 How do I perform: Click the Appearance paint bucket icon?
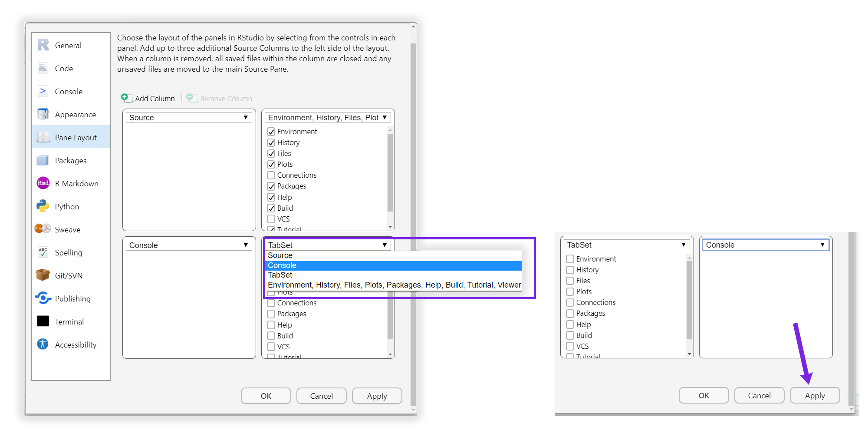pos(43,114)
